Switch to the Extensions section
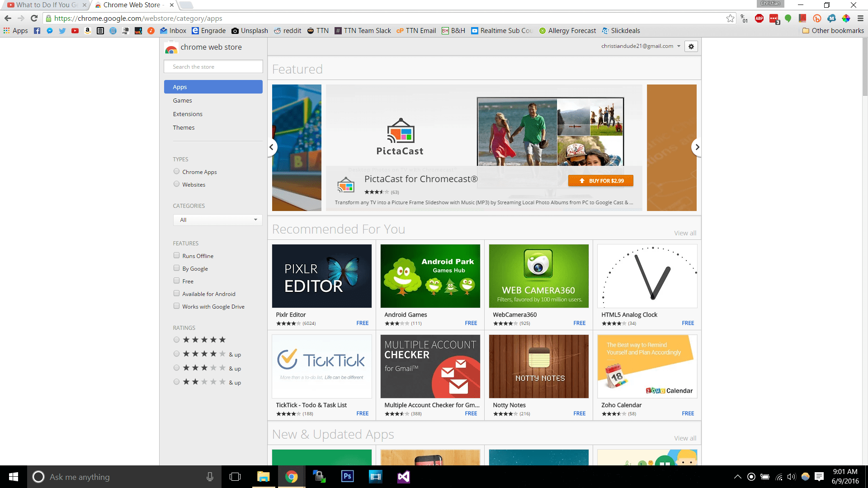This screenshot has width=868, height=488. point(187,114)
